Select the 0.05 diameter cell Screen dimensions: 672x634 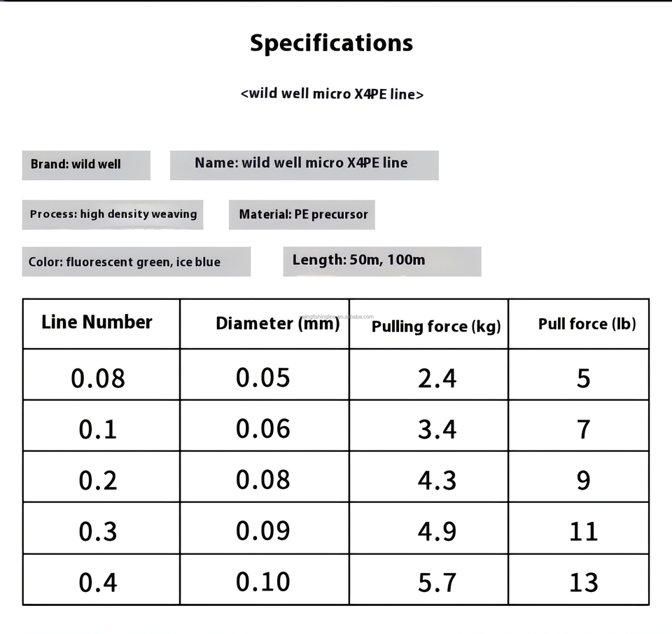(x=262, y=378)
